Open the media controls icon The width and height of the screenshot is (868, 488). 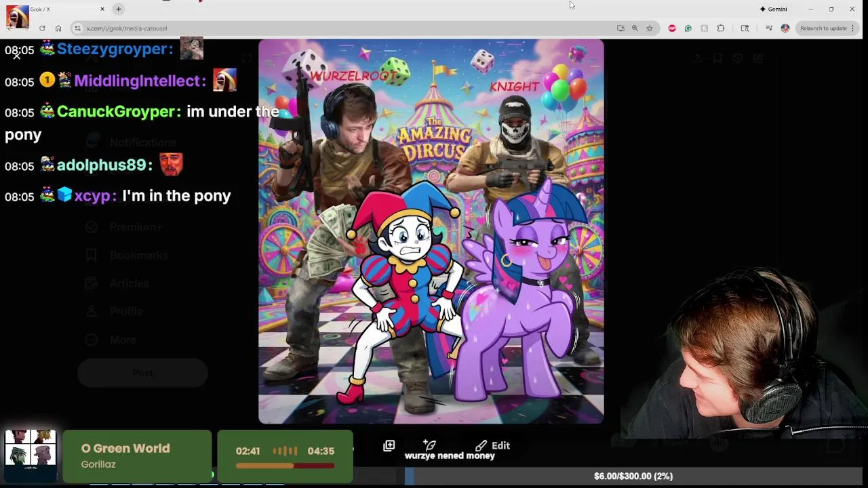769,28
